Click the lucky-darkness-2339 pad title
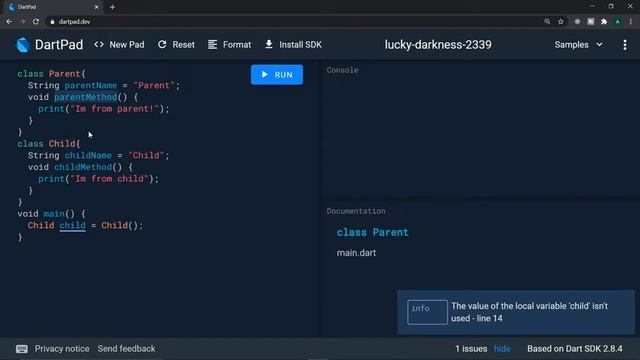Viewport: 640px width, 360px height. [x=438, y=44]
